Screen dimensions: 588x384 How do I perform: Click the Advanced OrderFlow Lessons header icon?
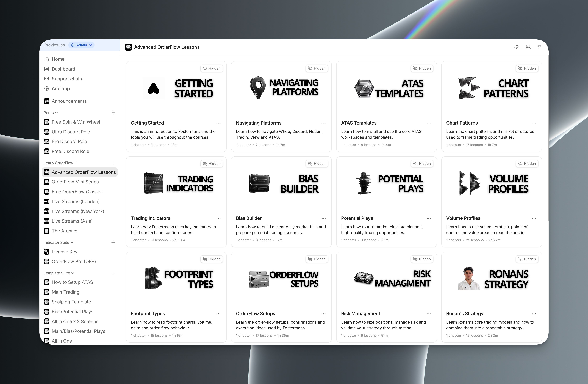(x=128, y=47)
